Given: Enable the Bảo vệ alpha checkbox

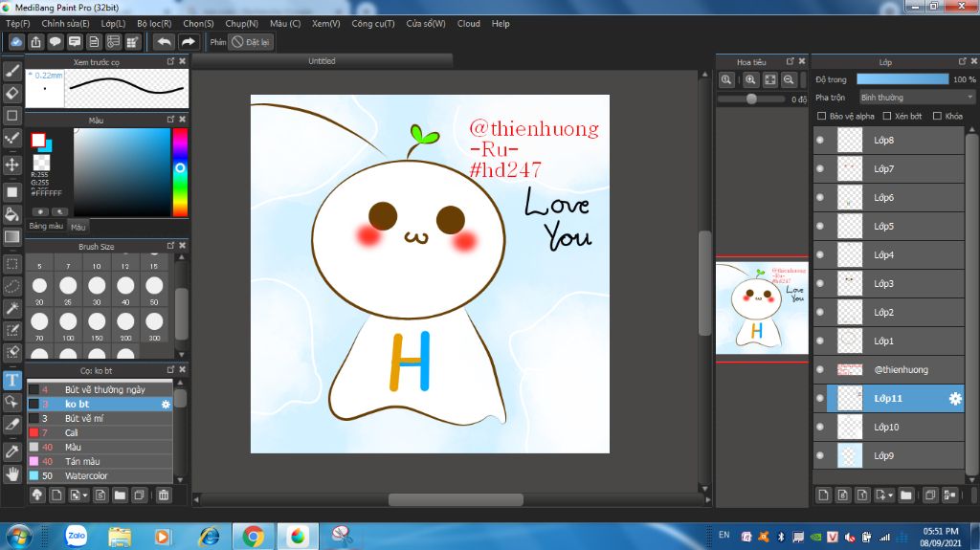Looking at the screenshot, I should [821, 116].
